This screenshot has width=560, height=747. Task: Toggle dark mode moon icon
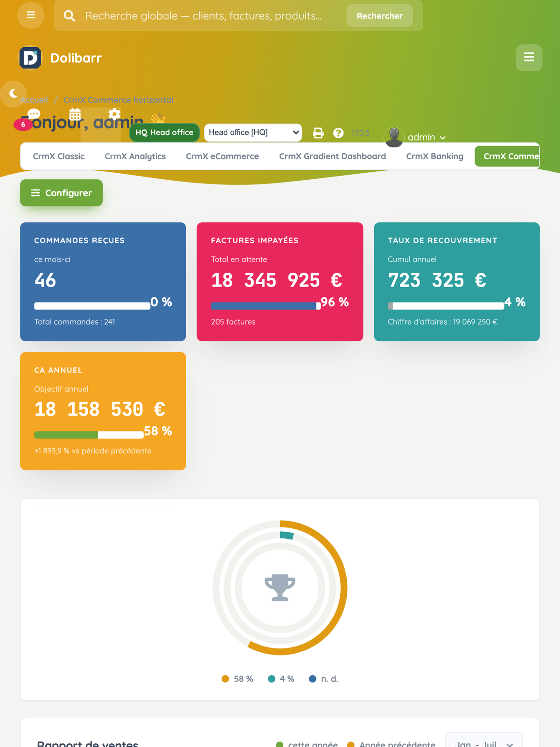tap(14, 93)
